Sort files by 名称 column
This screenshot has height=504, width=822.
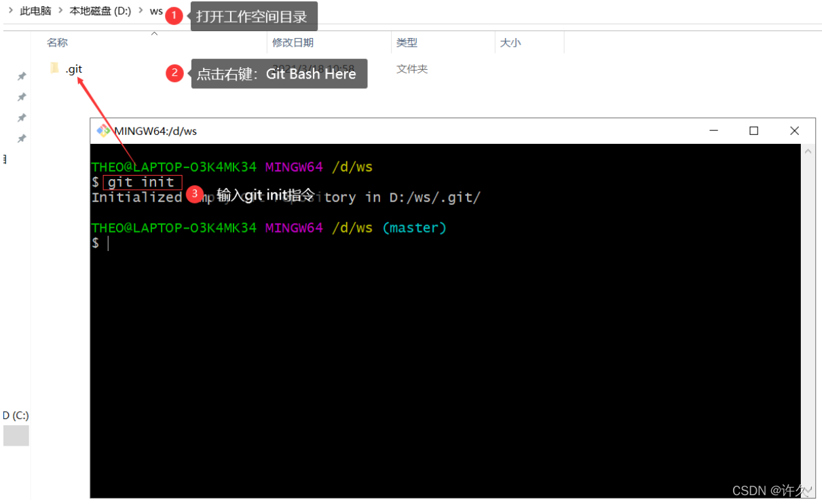coord(57,43)
